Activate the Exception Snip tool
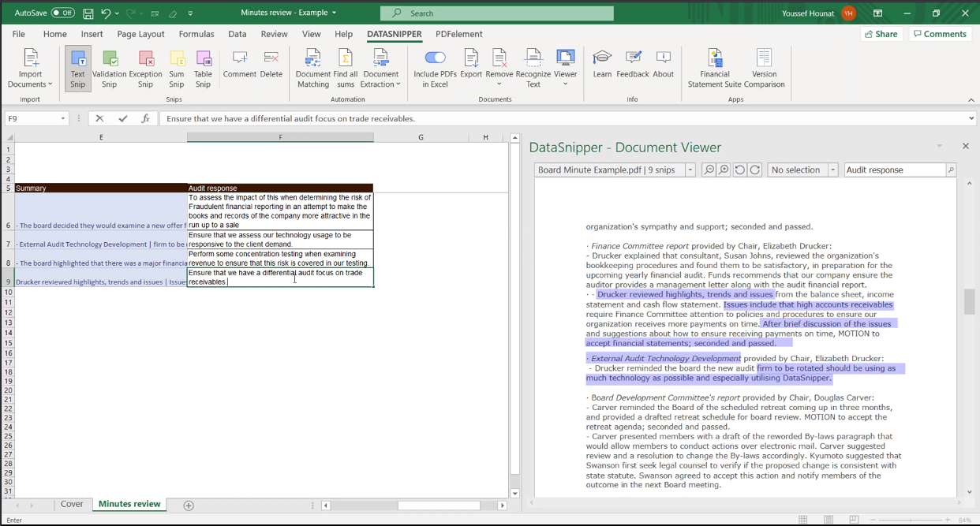 pyautogui.click(x=145, y=69)
